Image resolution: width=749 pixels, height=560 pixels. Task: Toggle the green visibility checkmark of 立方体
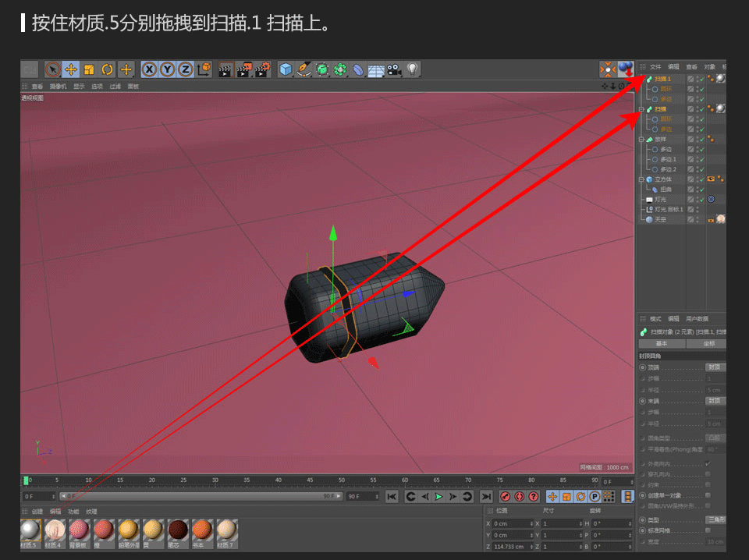point(701,179)
